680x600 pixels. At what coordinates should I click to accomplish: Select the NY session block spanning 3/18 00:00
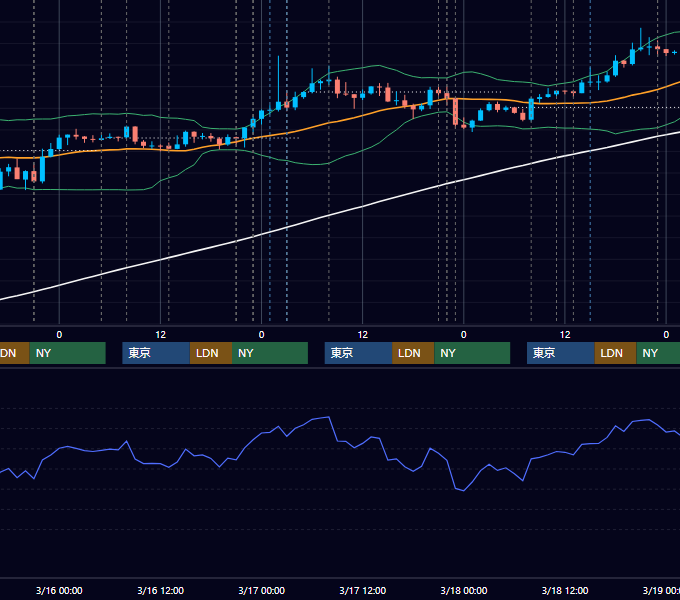tap(472, 353)
